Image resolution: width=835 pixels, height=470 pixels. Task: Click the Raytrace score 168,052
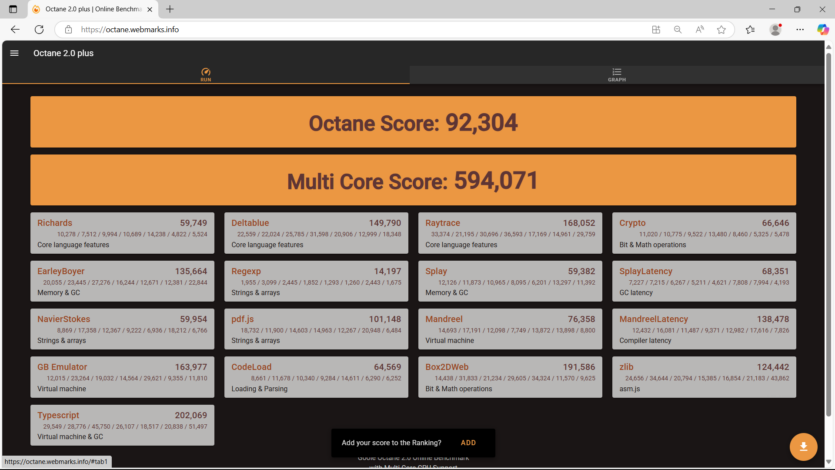click(x=579, y=223)
